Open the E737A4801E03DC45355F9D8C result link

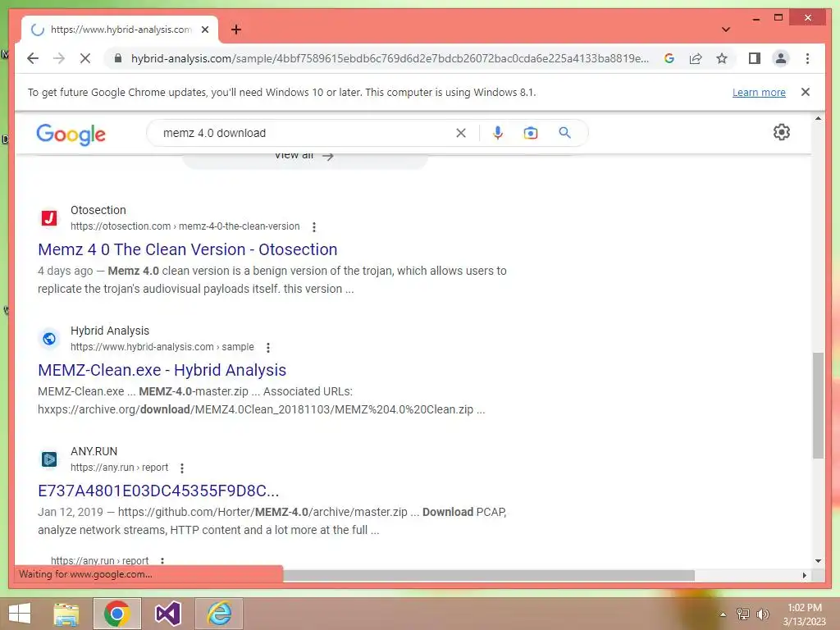(x=158, y=491)
